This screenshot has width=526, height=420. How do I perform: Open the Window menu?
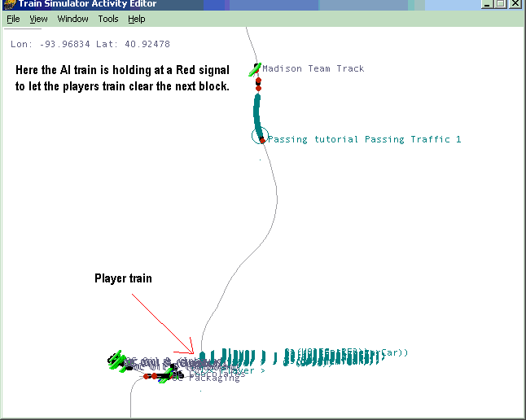click(x=72, y=19)
